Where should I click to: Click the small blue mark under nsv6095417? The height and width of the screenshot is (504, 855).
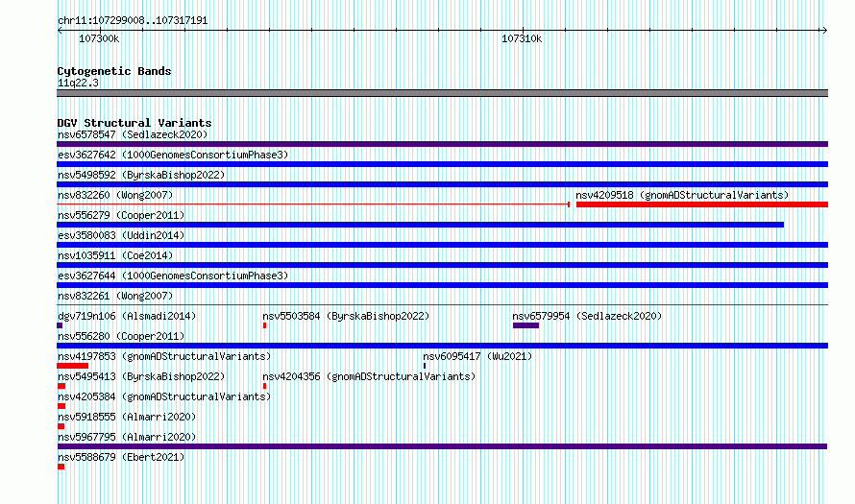[x=425, y=366]
